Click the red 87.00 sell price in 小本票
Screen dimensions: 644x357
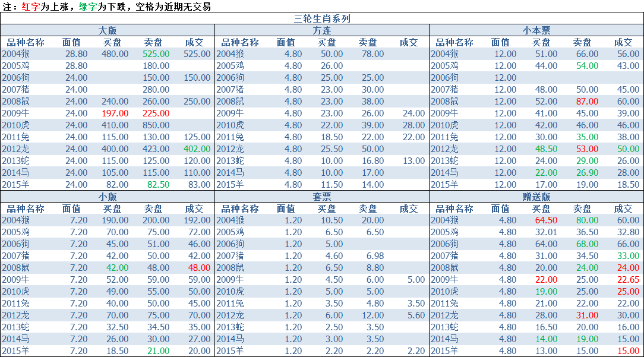click(x=588, y=102)
